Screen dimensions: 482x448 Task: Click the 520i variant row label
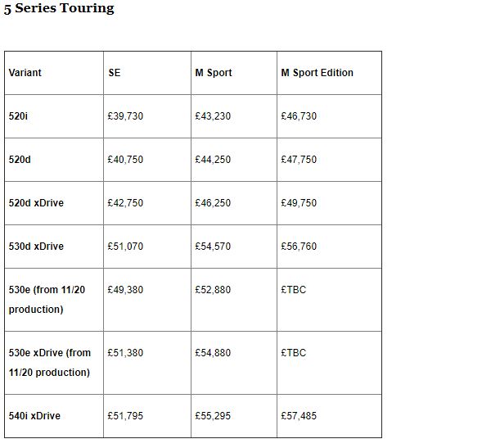pyautogui.click(x=18, y=116)
